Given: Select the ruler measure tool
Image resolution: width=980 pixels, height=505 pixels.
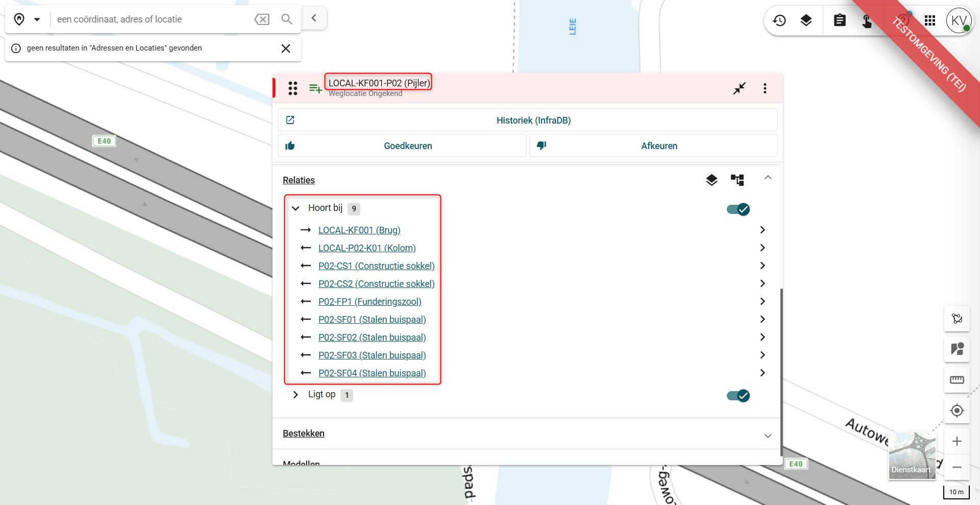Looking at the screenshot, I should tap(957, 380).
